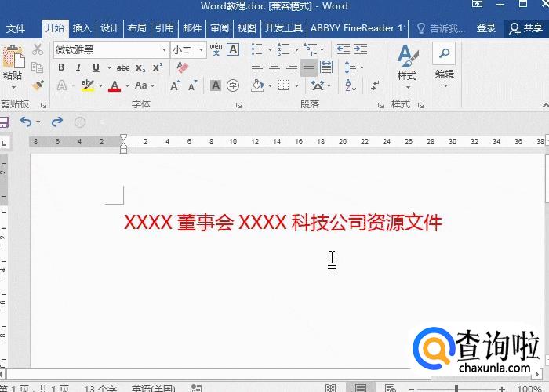The image size is (549, 392).
Task: Click the red font color button
Action: (x=115, y=85)
